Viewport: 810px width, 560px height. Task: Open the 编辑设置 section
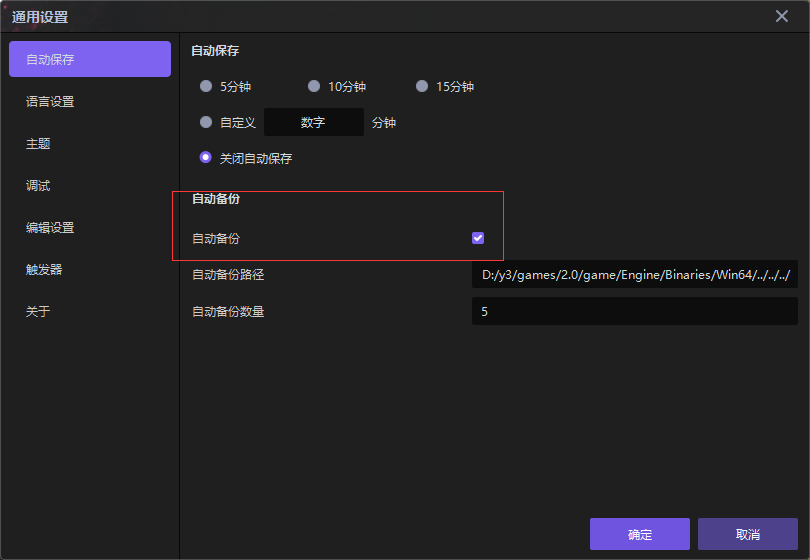coord(50,228)
